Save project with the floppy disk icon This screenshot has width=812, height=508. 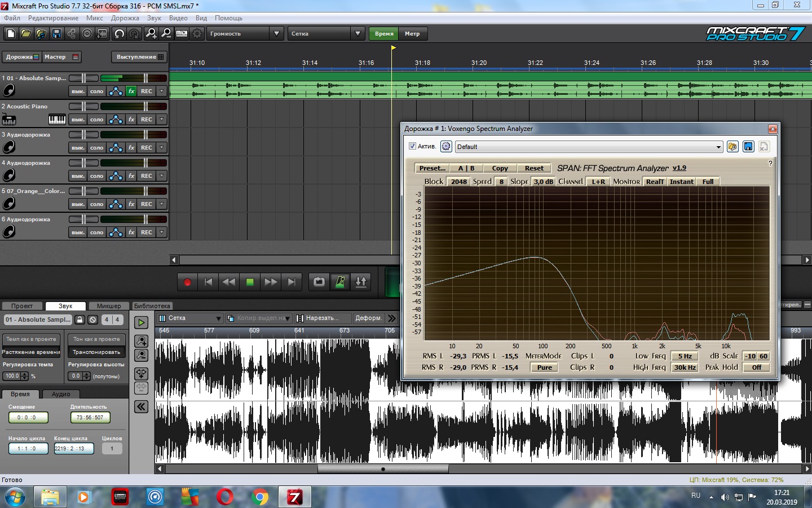pyautogui.click(x=56, y=34)
